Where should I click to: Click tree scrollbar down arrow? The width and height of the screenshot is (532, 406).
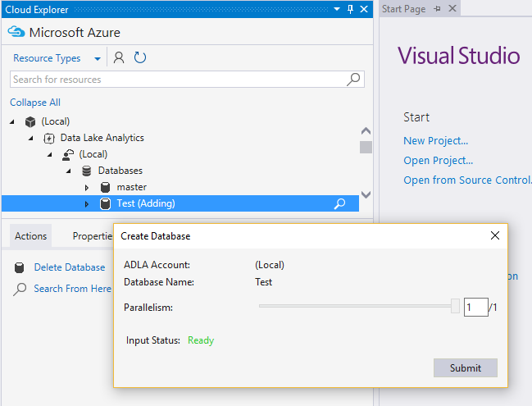tap(366, 194)
